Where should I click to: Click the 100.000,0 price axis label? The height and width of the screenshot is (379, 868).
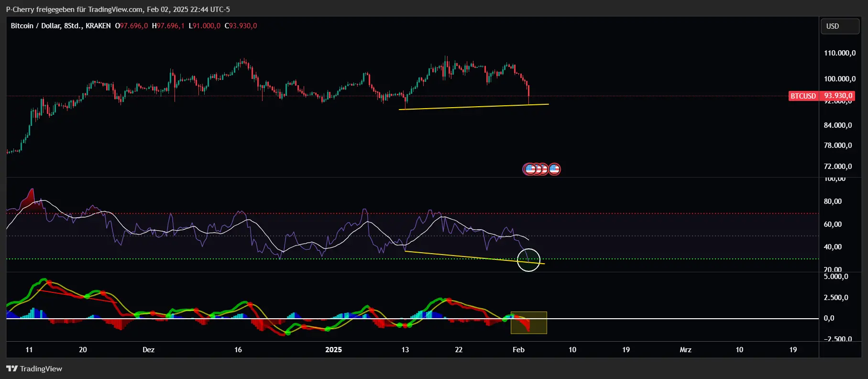pyautogui.click(x=839, y=79)
